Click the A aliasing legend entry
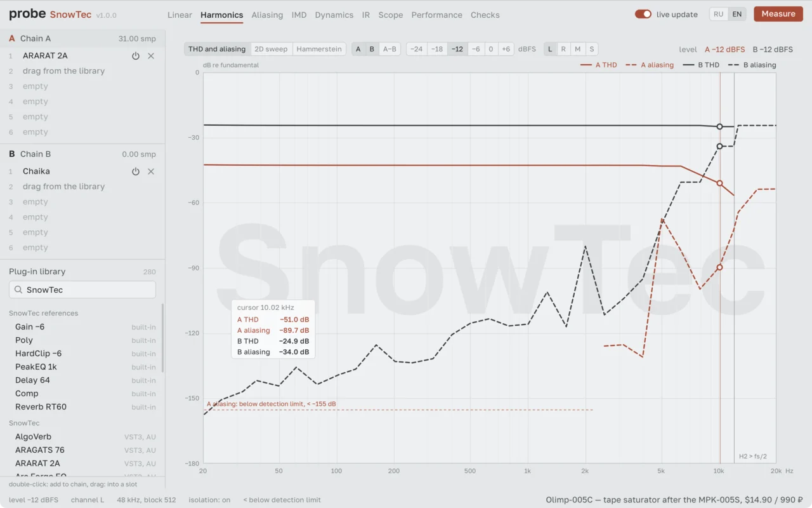This screenshot has width=812, height=508. click(650, 65)
